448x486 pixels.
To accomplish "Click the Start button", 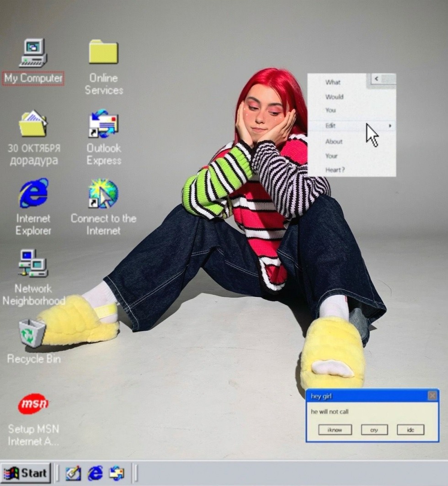I will (x=26, y=473).
